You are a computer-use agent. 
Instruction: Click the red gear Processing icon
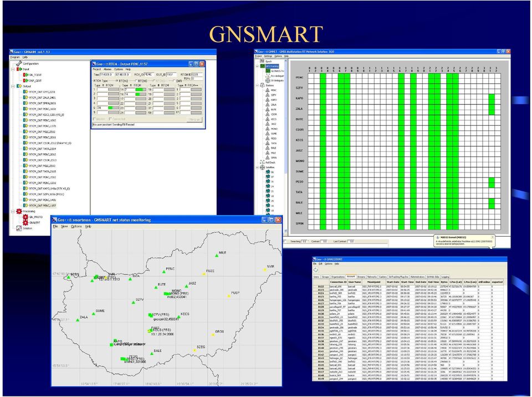[x=19, y=211]
